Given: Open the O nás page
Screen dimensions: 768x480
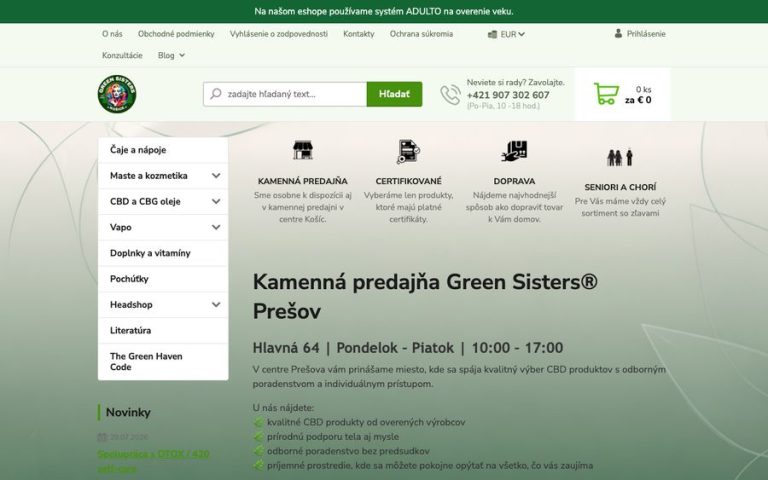Looking at the screenshot, I should 112,34.
